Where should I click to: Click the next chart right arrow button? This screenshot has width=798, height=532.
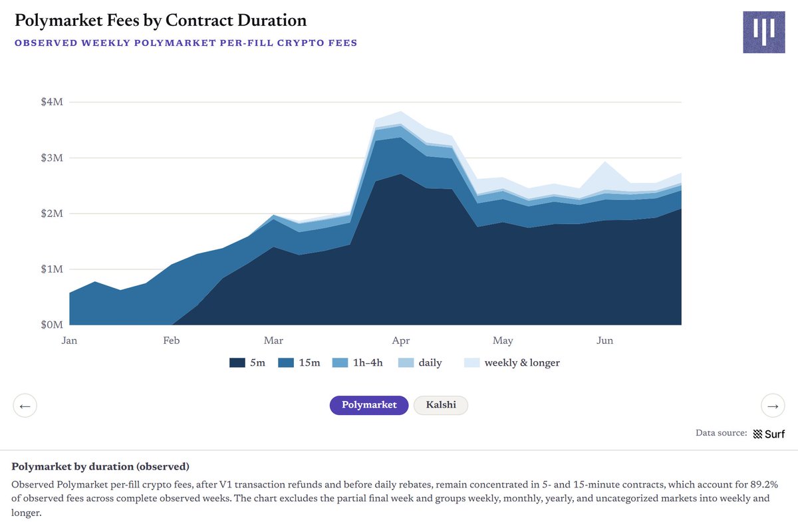point(773,405)
